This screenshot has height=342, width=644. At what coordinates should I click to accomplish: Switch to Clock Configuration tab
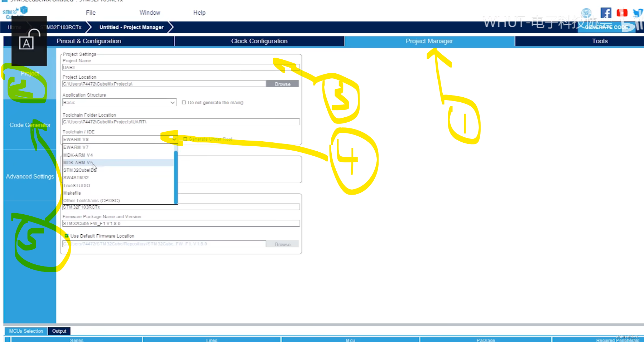(x=259, y=41)
